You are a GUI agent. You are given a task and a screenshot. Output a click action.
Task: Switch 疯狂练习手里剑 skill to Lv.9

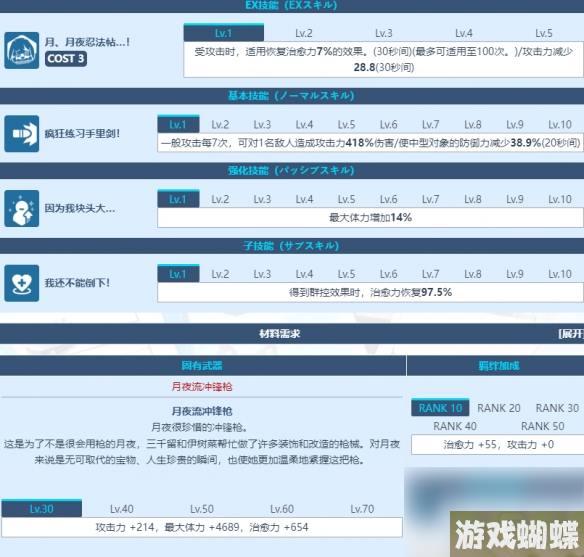515,124
